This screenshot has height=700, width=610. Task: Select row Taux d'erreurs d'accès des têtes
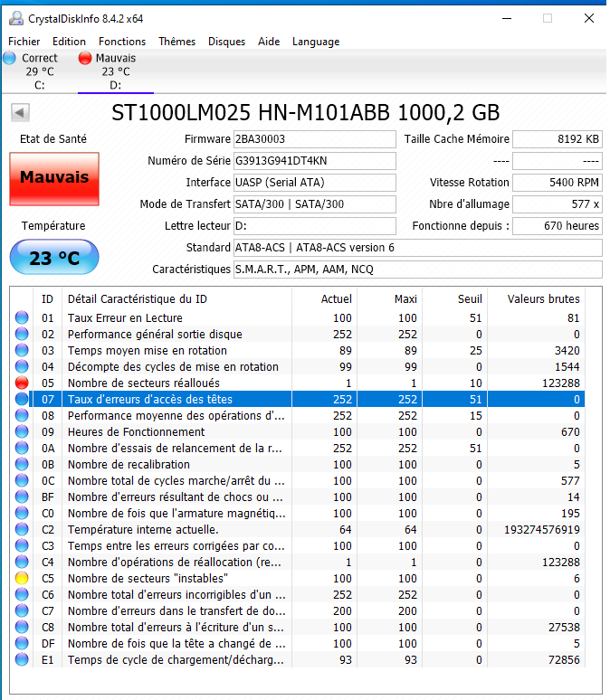coord(298,399)
